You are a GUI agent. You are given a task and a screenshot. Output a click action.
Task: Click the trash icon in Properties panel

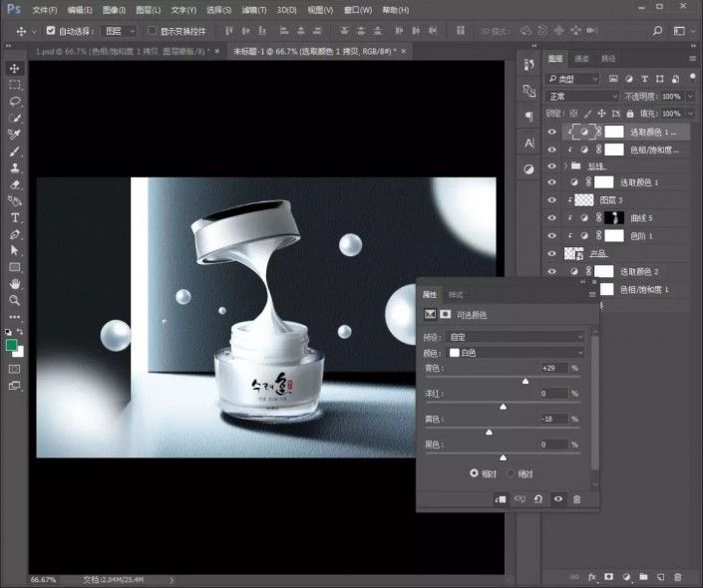tap(576, 498)
